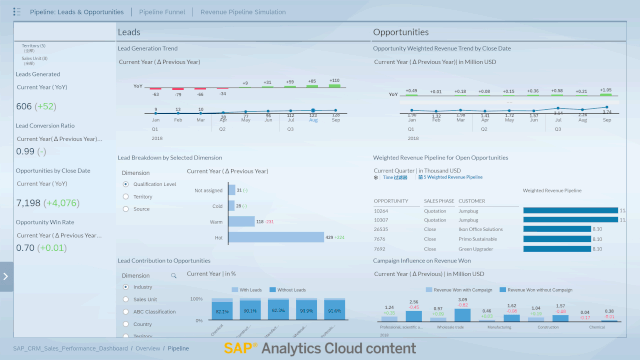This screenshot has height=360, width=640.
Task: Select the Source dimension radio button
Action: pos(126,209)
